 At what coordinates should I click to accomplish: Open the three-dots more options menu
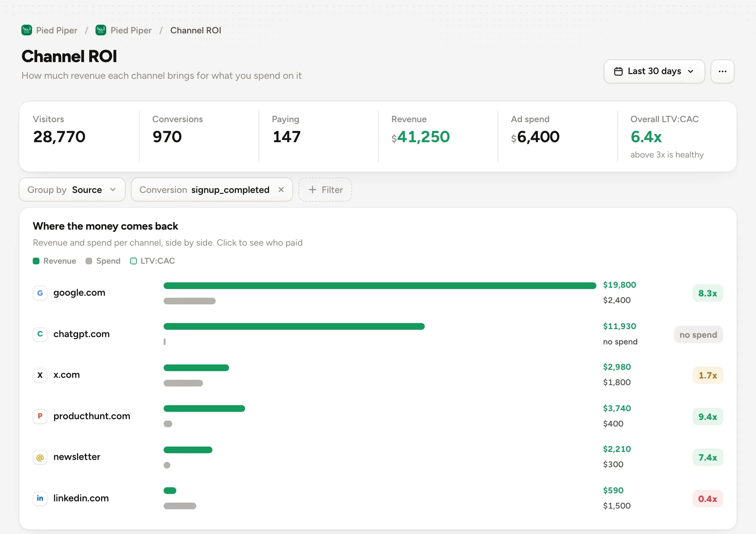pos(722,71)
